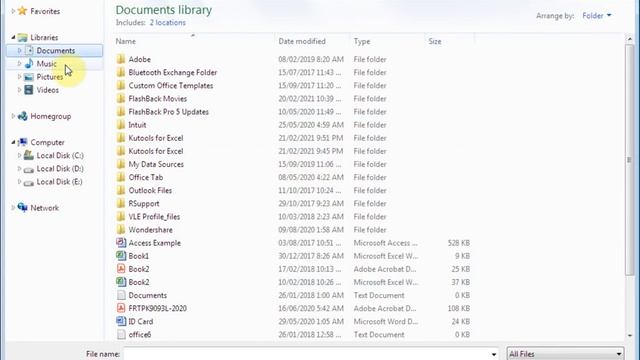640x360 pixels.
Task: Select the FlashBack Movies folder
Action: coord(158,98)
